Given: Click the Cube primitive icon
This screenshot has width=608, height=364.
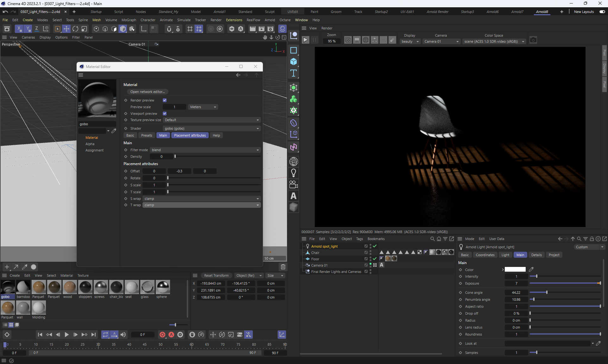Looking at the screenshot, I should (294, 62).
